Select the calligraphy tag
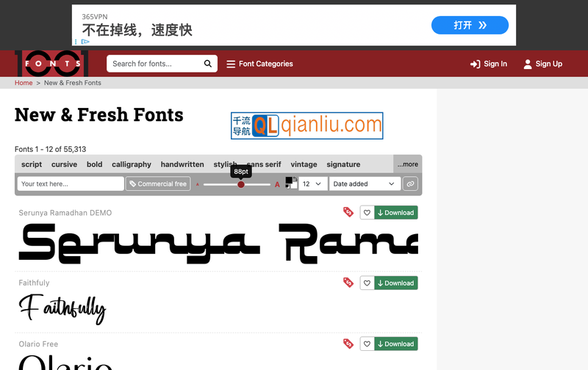Screen dimensions: 588x370 point(132,164)
